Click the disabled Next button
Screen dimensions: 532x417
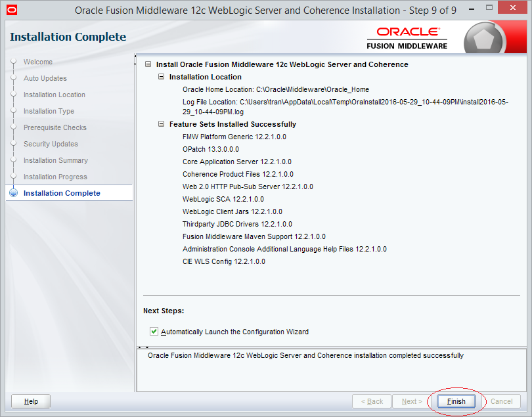412,401
